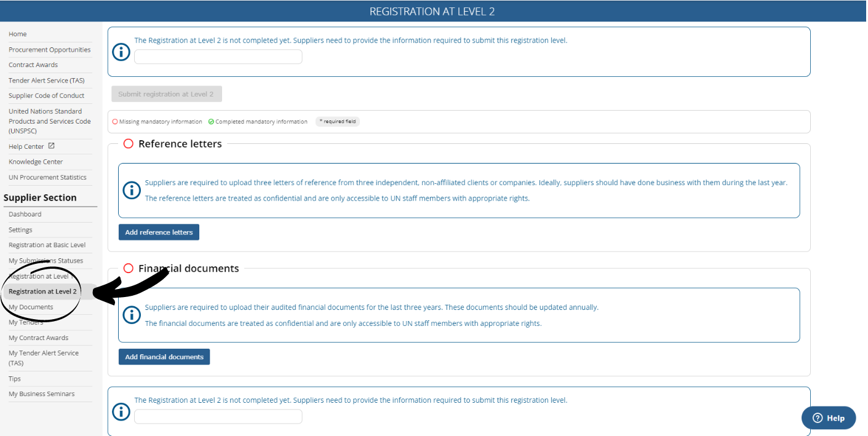Go to Dashboard in Supplier Section
868x436 pixels.
coord(25,214)
